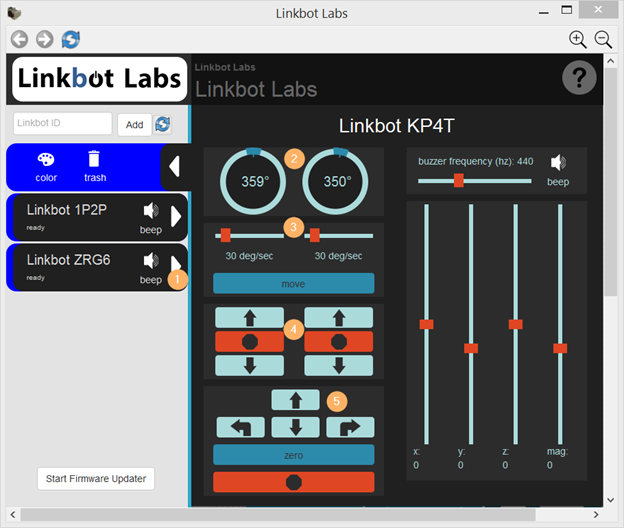Click the Linkbot Labs logo banner
624x528 pixels.
tap(99, 79)
